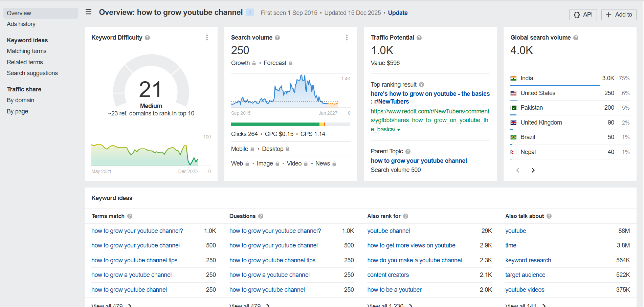Click the Keyword Difficulty gauge
644x307 pixels.
tap(151, 81)
